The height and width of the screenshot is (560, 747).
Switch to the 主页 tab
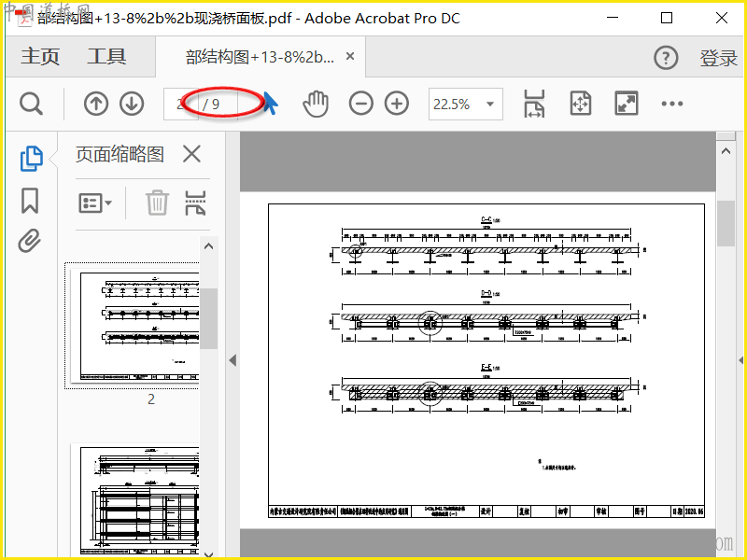click(40, 57)
